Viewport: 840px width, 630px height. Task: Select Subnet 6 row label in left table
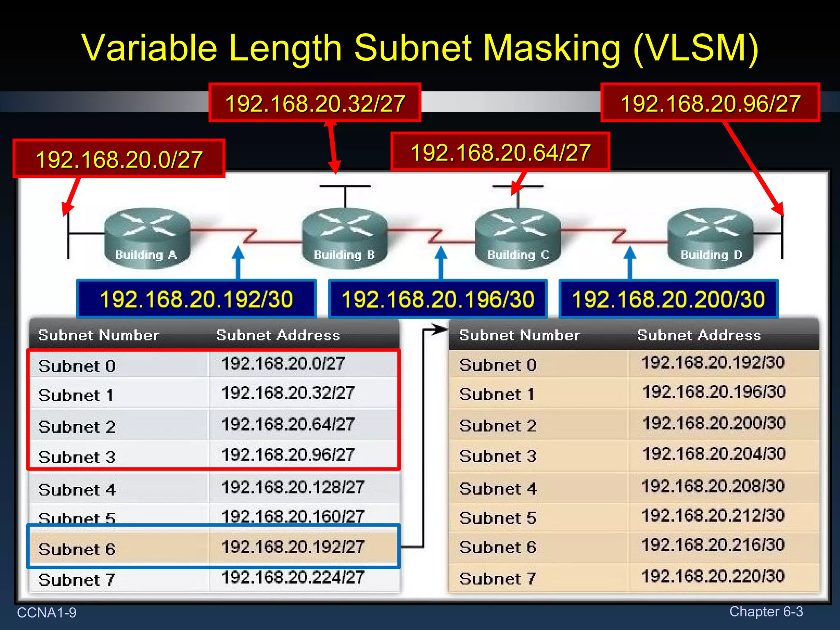coord(77,549)
